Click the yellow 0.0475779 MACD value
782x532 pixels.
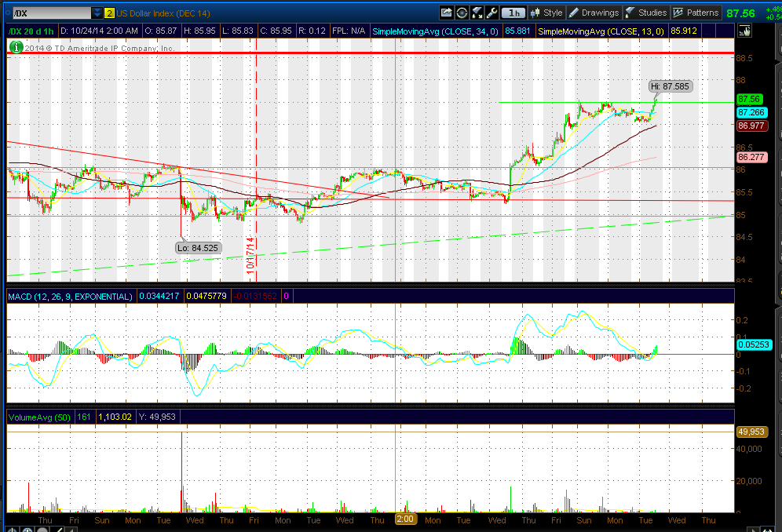pyautogui.click(x=206, y=296)
